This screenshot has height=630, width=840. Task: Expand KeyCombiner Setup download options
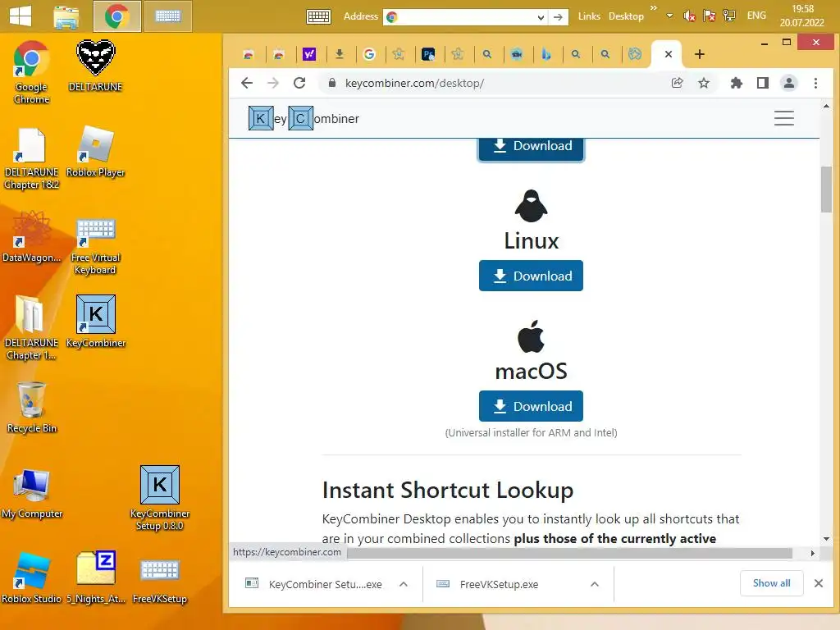[404, 584]
